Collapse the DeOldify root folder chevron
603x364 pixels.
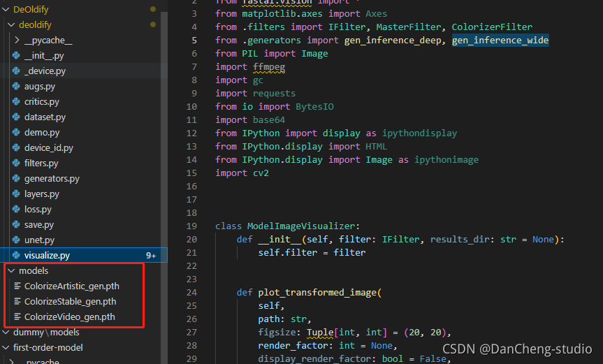tap(6, 10)
